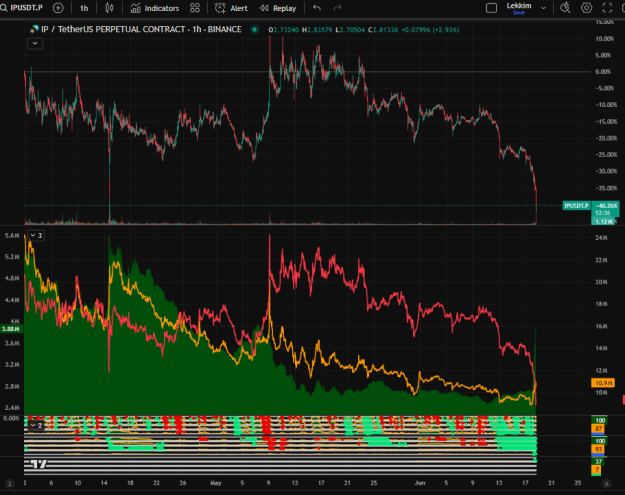
Task: Open quick search icon
Action: coord(565,8)
